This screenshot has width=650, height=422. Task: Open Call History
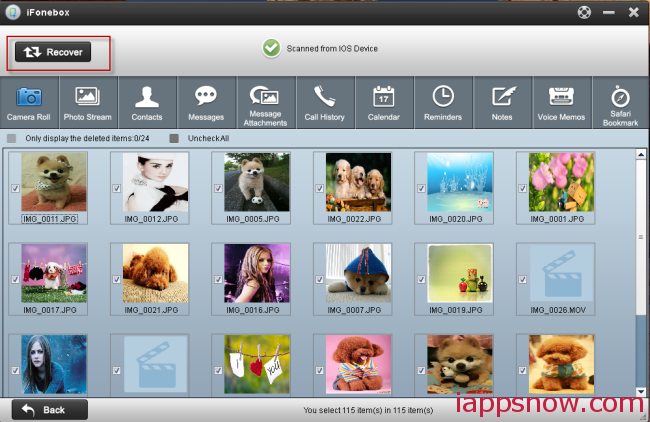324,103
